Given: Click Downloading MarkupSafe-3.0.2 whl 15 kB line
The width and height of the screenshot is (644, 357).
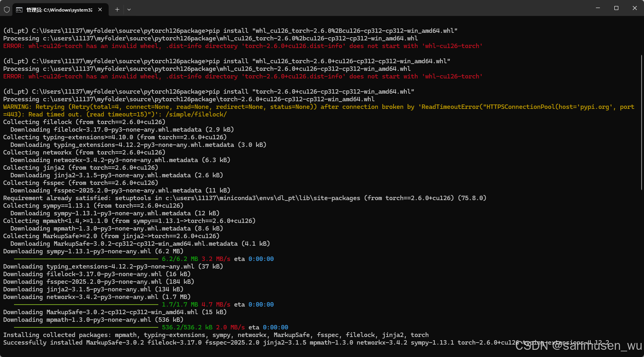Looking at the screenshot, I should [115, 312].
